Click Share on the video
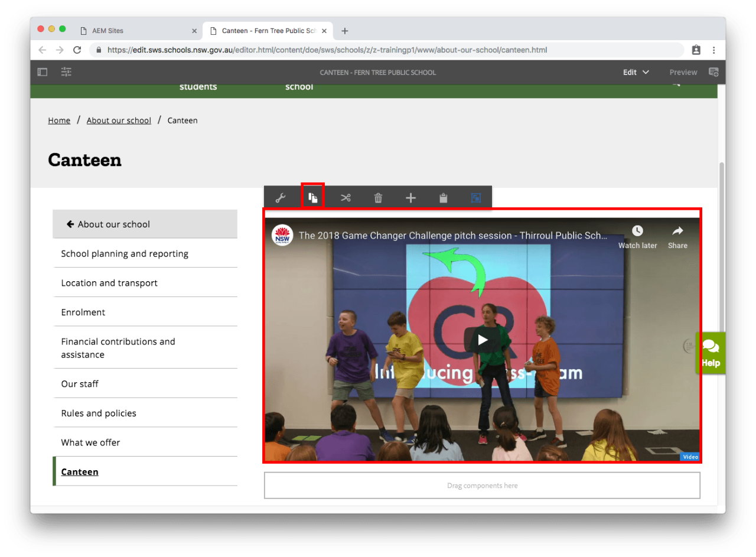 677,236
